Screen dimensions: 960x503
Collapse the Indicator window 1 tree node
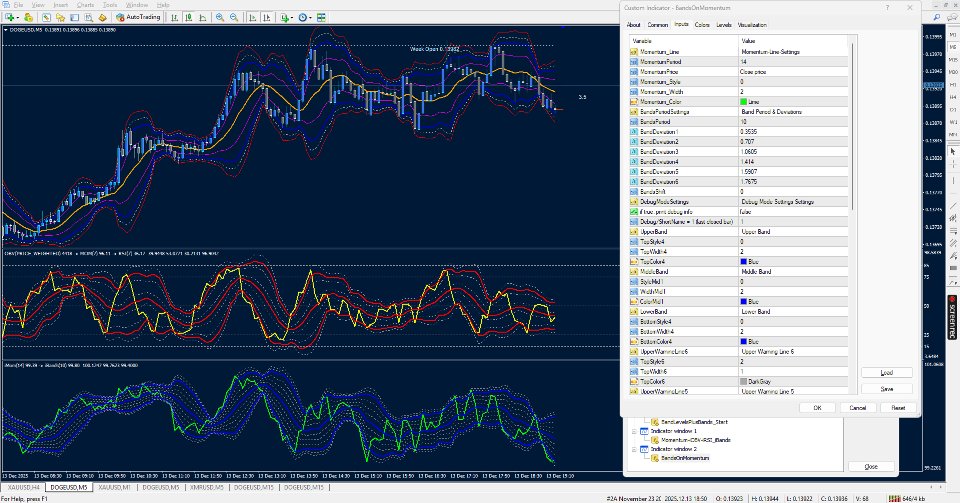point(634,431)
